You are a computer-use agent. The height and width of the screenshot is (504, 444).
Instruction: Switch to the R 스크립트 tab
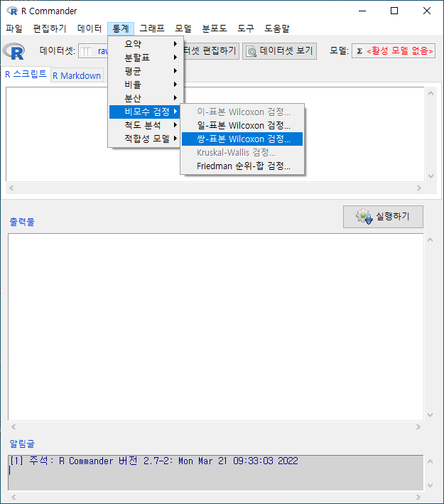[26, 74]
